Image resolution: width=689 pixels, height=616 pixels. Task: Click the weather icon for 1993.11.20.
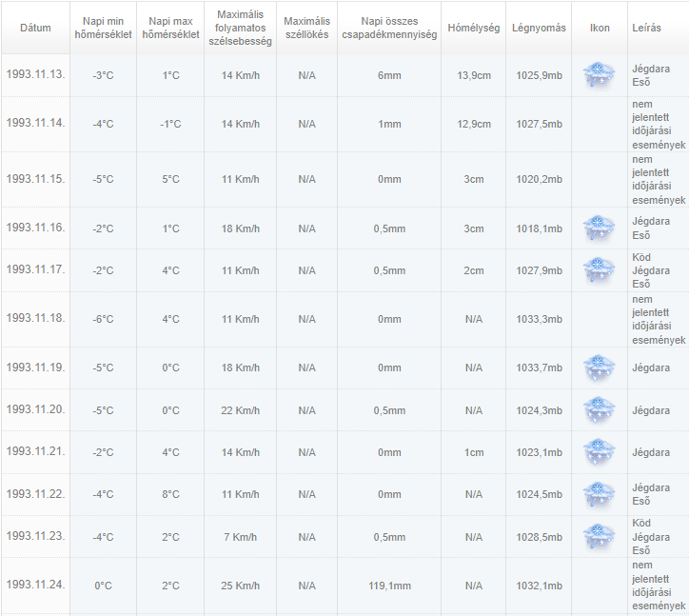[599, 410]
